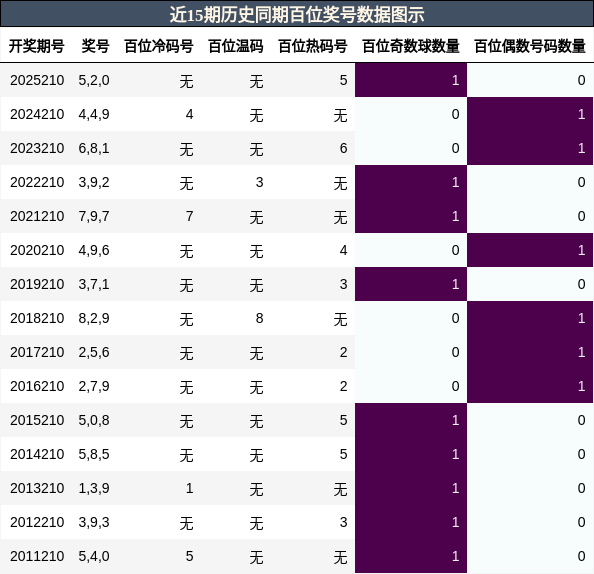Click the period cell 2016210
This screenshot has height=574, width=594.
tap(37, 386)
